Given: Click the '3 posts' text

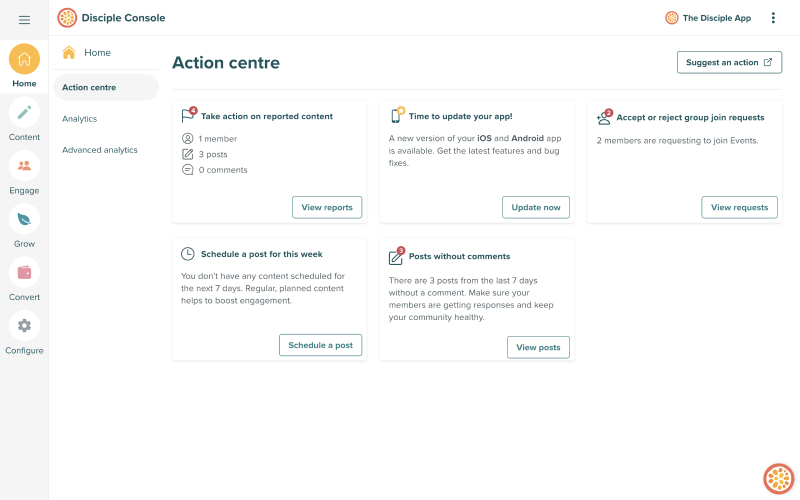Looking at the screenshot, I should (x=213, y=154).
